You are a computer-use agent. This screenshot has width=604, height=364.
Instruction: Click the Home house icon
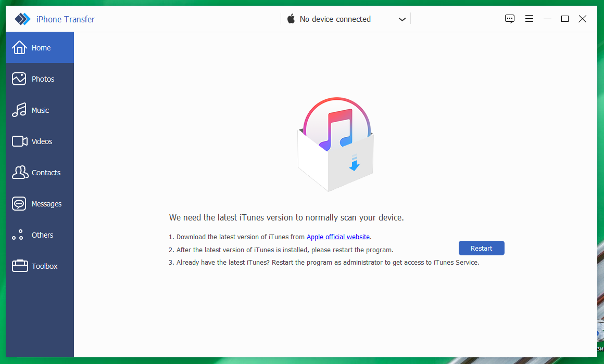coord(19,48)
